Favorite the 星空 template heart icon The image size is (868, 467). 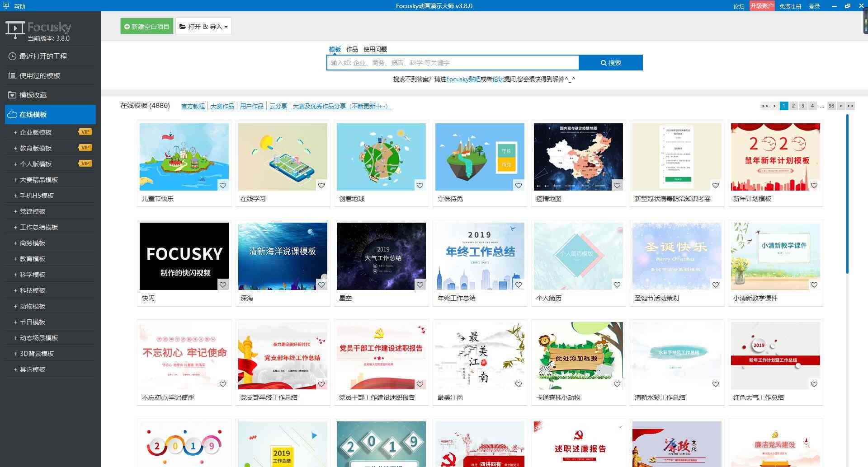coord(420,285)
